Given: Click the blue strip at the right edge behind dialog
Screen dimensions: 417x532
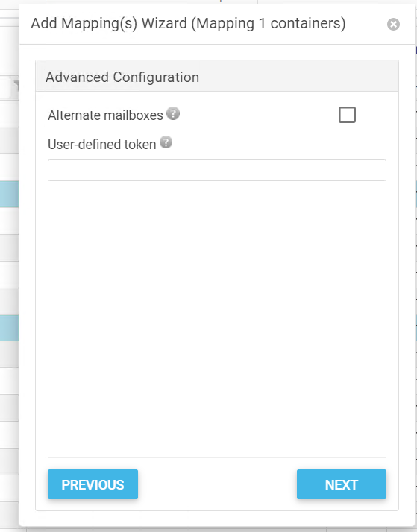Looking at the screenshot, I should pyautogui.click(x=416, y=194).
